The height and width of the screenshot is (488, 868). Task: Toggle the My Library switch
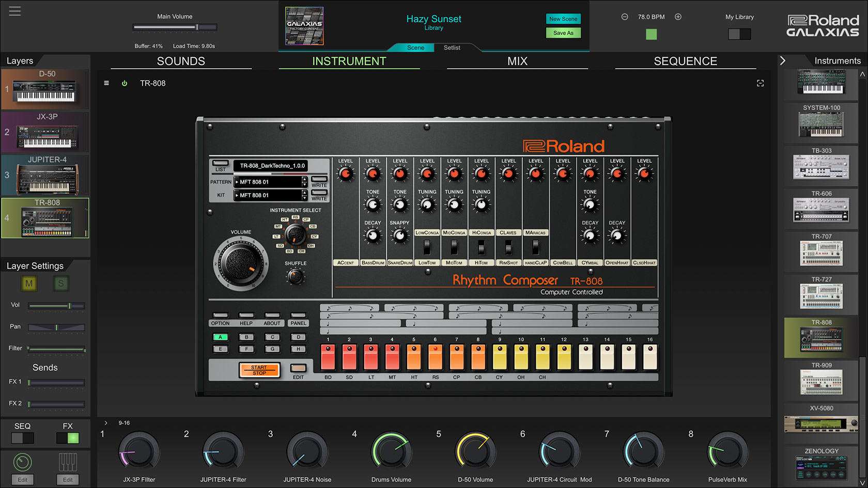pyautogui.click(x=739, y=34)
